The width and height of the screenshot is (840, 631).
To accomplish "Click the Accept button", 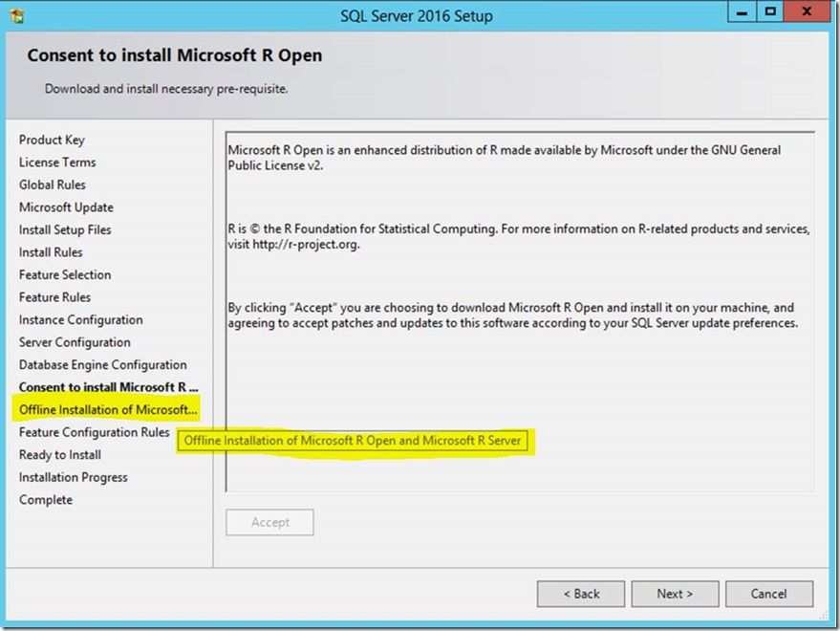I will click(270, 522).
